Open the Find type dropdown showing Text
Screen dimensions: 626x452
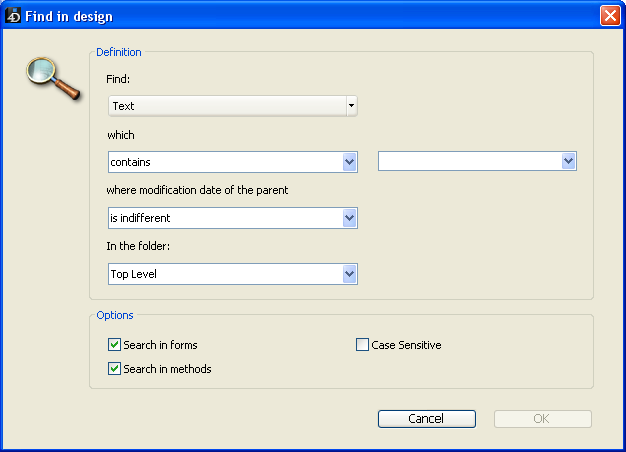[233, 106]
